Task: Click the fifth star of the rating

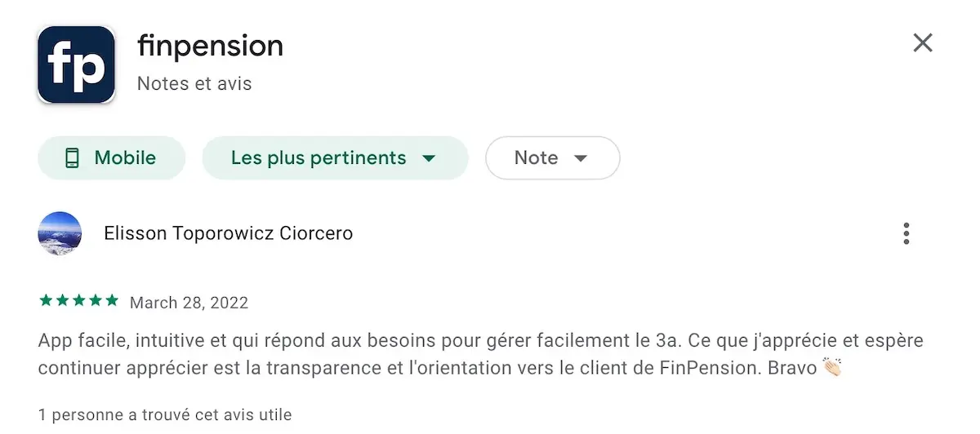Action: (x=112, y=301)
